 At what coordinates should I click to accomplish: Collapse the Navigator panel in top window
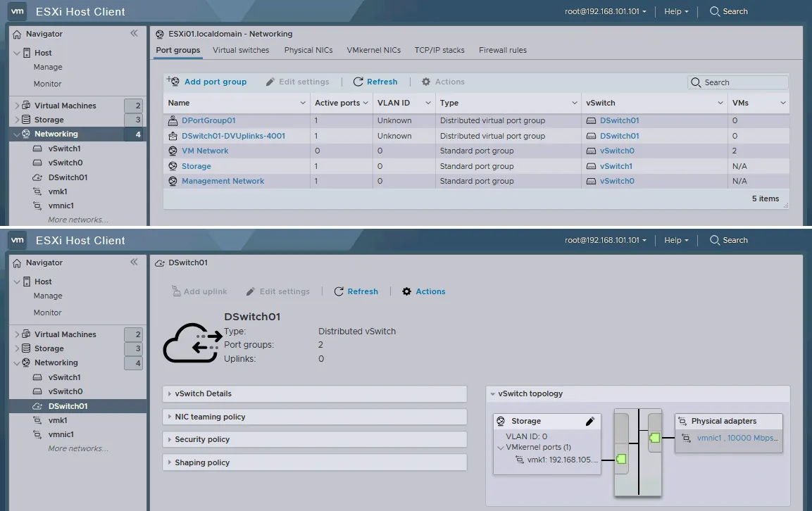click(x=134, y=33)
